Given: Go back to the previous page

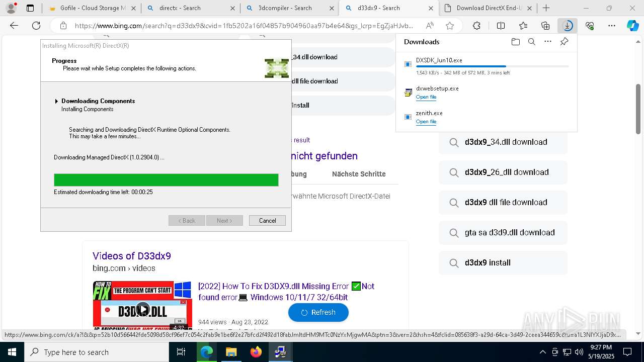Looking at the screenshot, I should [14, 26].
